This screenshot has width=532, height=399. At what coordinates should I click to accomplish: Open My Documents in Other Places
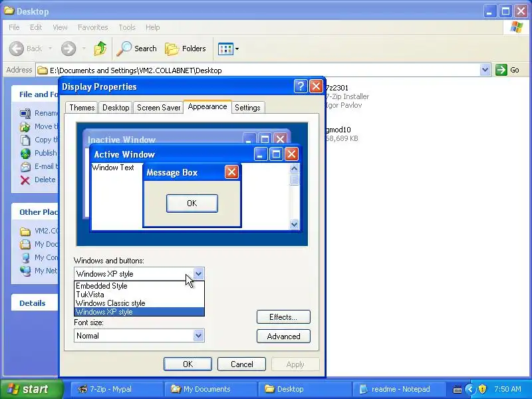[39, 244]
